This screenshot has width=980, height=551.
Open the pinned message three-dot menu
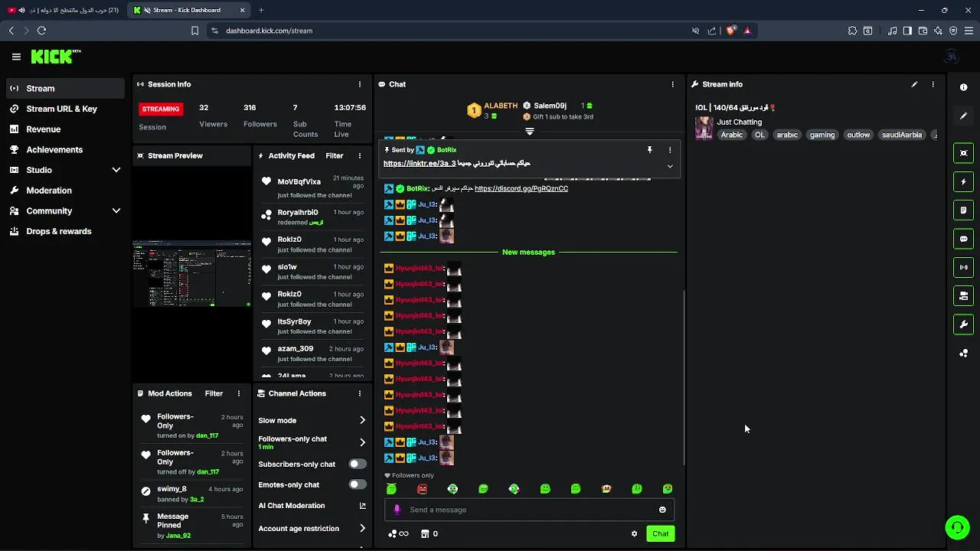(x=670, y=150)
